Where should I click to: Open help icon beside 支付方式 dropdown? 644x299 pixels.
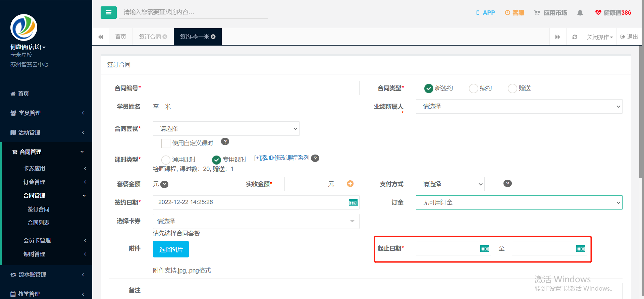pyautogui.click(x=507, y=183)
